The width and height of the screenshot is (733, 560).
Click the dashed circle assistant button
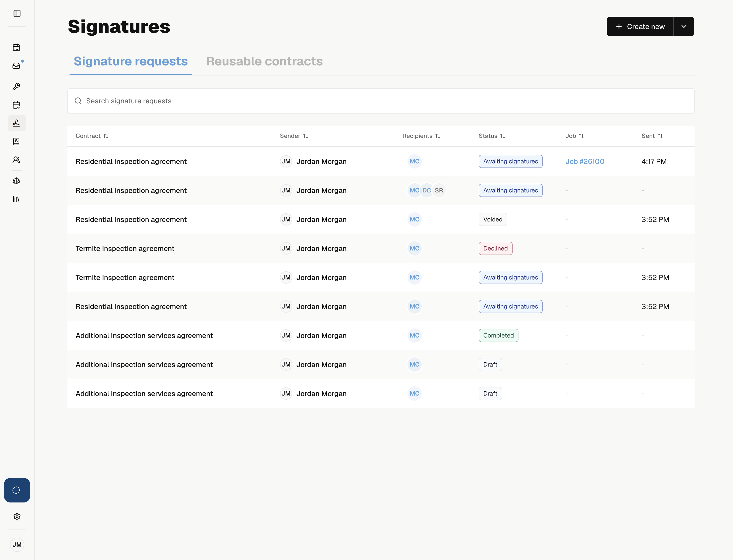pos(17,490)
